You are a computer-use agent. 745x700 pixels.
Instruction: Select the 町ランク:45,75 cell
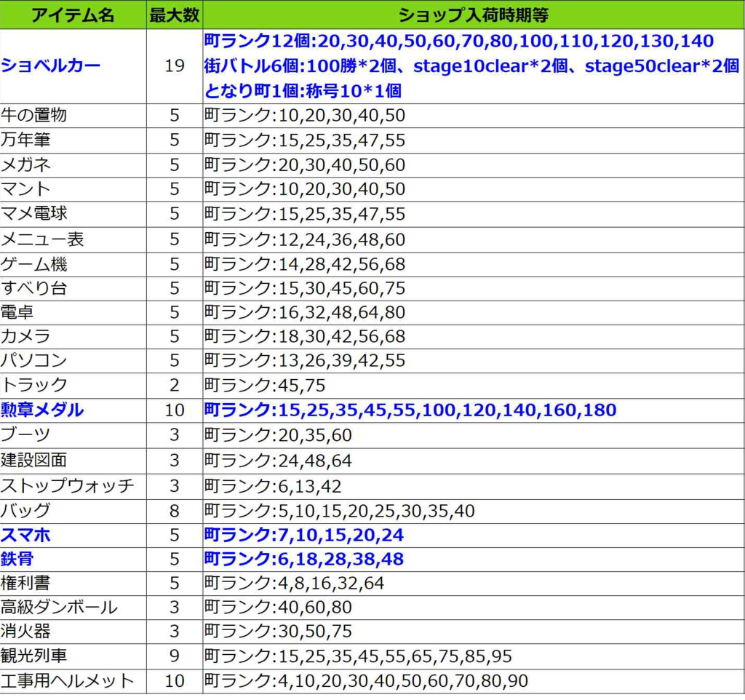point(265,386)
